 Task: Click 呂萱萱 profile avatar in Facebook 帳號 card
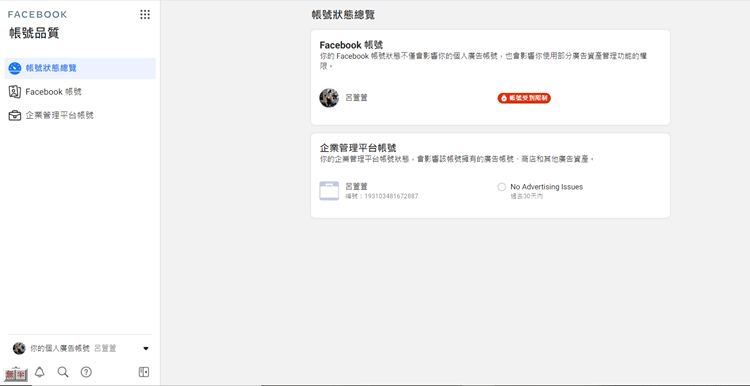[329, 98]
